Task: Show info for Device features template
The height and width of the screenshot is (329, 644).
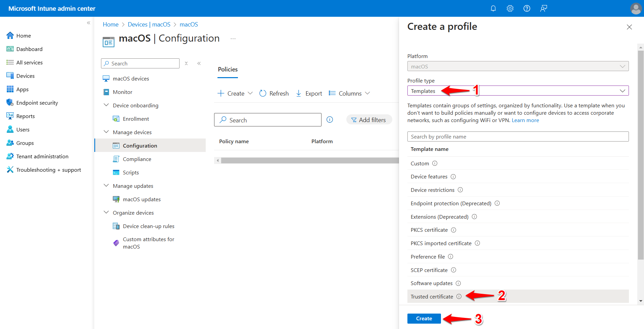Action: pyautogui.click(x=453, y=177)
